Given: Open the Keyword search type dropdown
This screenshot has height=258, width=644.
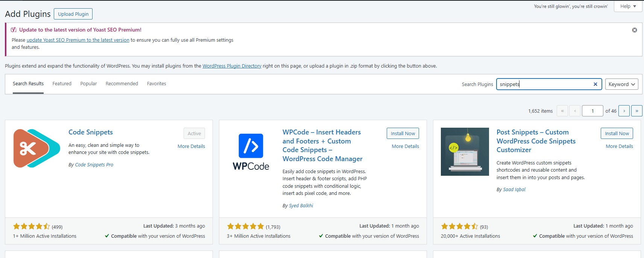Looking at the screenshot, I should coord(622,84).
